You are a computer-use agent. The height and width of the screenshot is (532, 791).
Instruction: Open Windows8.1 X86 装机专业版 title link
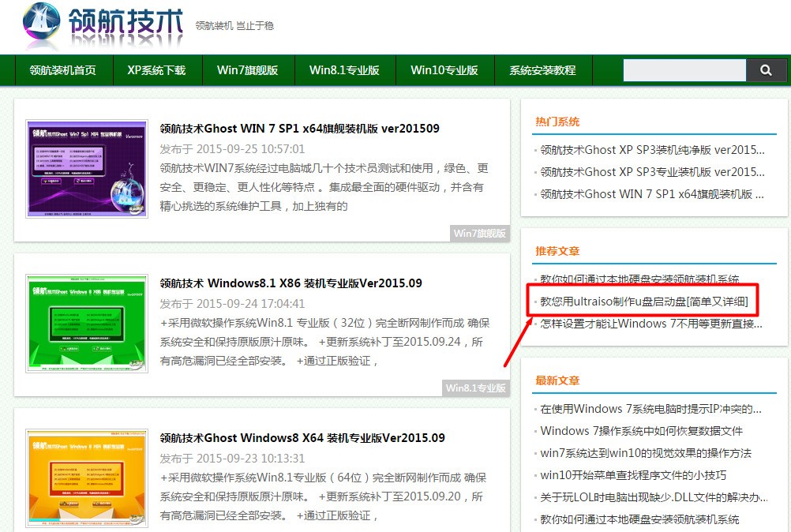(291, 283)
